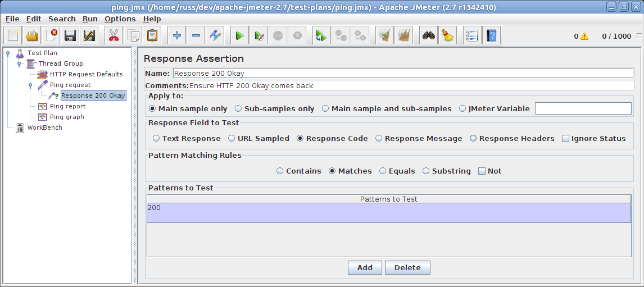Click the greyed Stop sign icon

point(278,36)
